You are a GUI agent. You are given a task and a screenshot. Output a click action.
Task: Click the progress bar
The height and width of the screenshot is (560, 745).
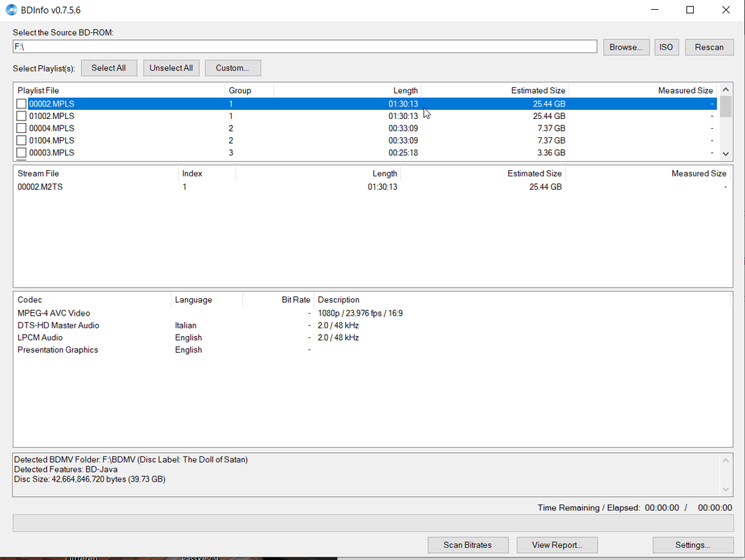pyautogui.click(x=373, y=523)
